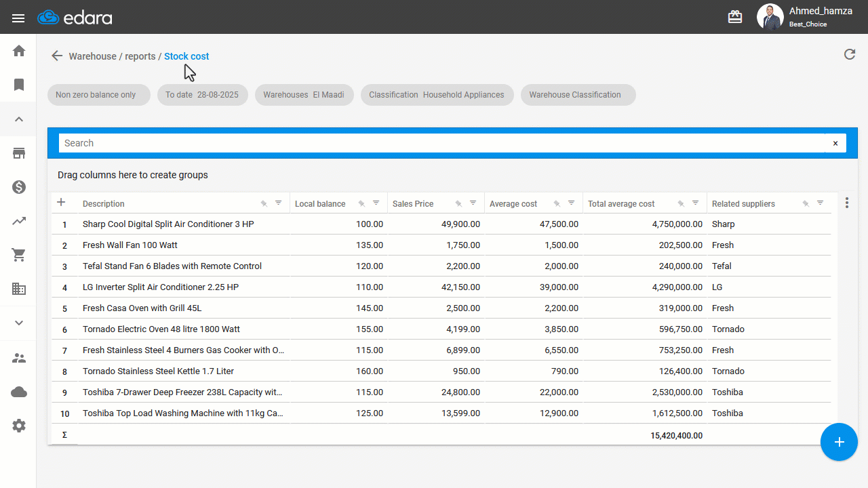Open the Average cost column filter

click(571, 203)
